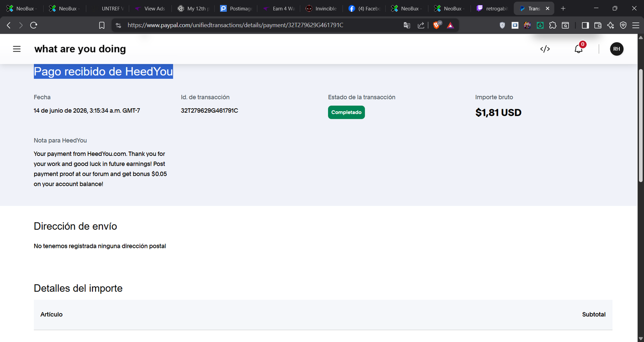This screenshot has width=644, height=342.
Task: Click the 'Subtotal' column header
Action: (594, 314)
